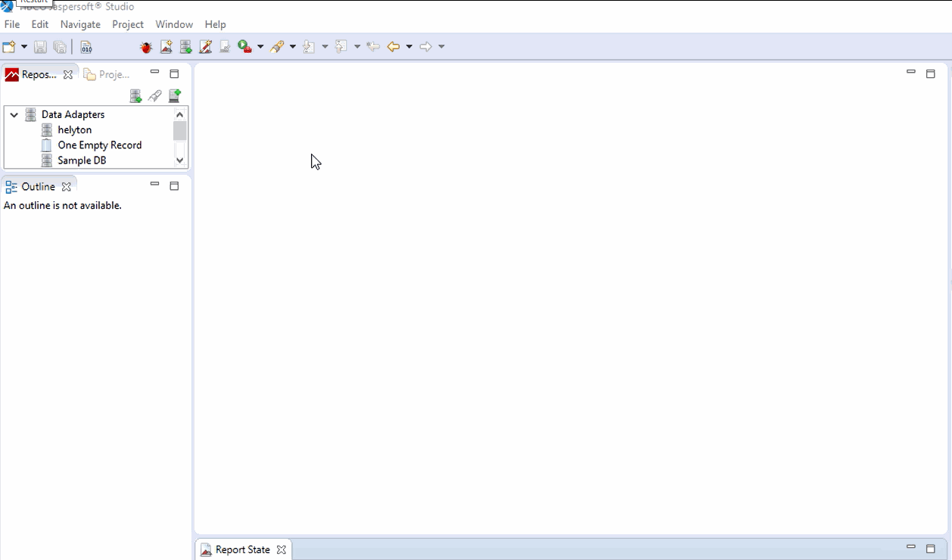Open the run external tools dropdown

260,47
